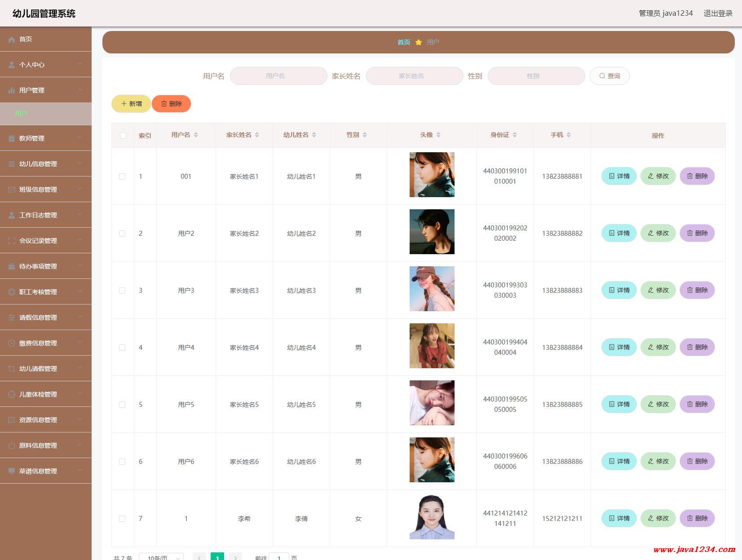Check the row checkbox for 用户5

point(122,405)
